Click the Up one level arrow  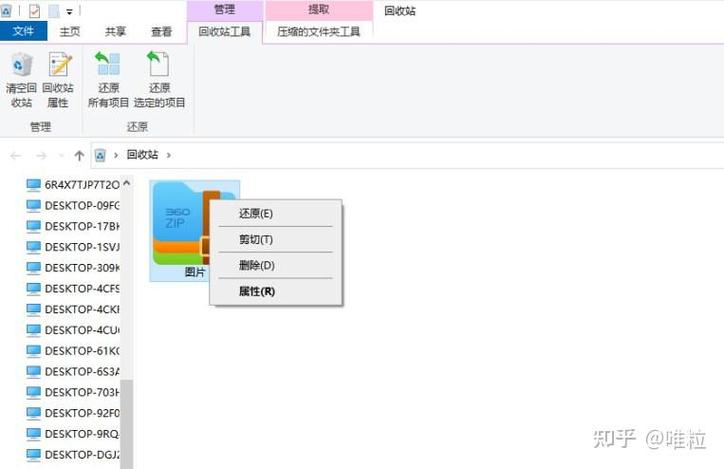(79, 156)
